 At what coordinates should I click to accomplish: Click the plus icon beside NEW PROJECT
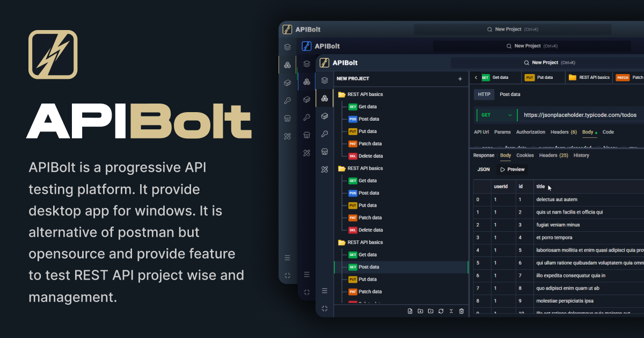click(460, 79)
